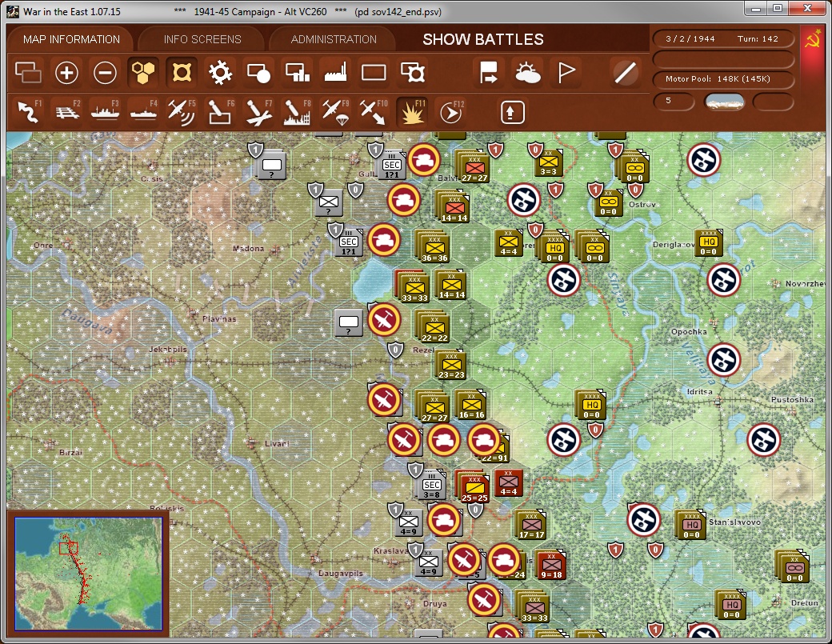
Task: Select the 23=23 infantry unit
Action: click(451, 365)
